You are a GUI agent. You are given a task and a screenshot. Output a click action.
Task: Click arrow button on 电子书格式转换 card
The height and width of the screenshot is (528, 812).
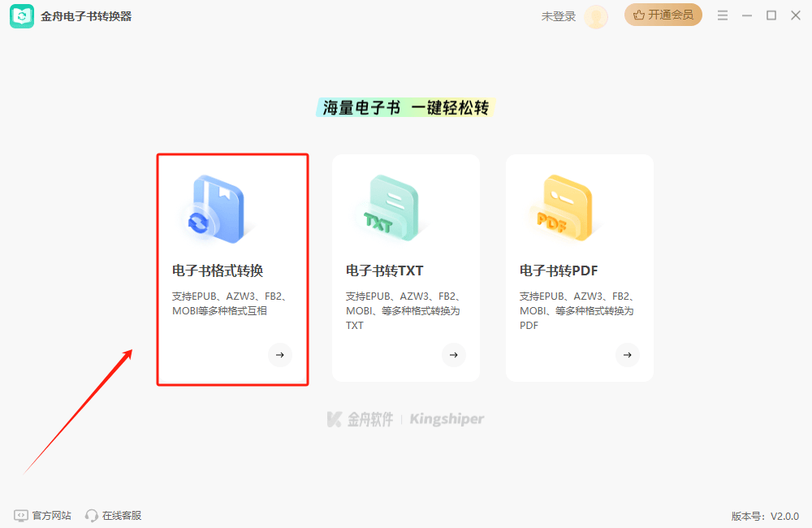coord(280,355)
